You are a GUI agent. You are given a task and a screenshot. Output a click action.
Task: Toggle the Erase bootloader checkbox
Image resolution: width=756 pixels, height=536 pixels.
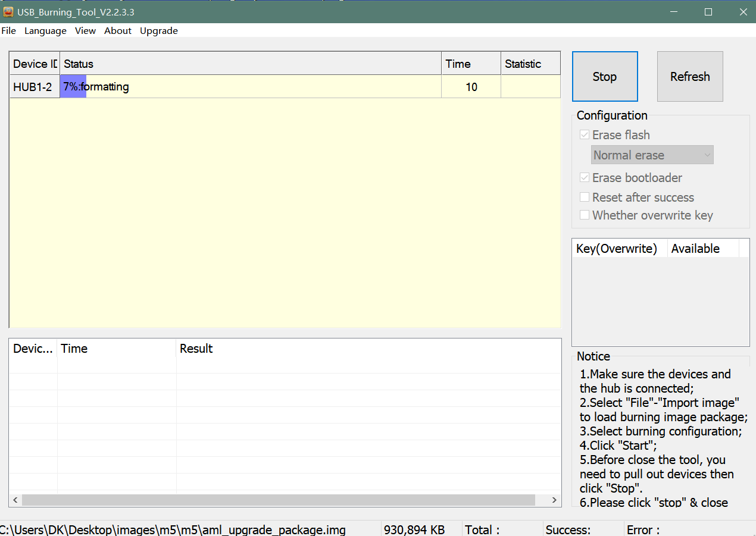585,178
